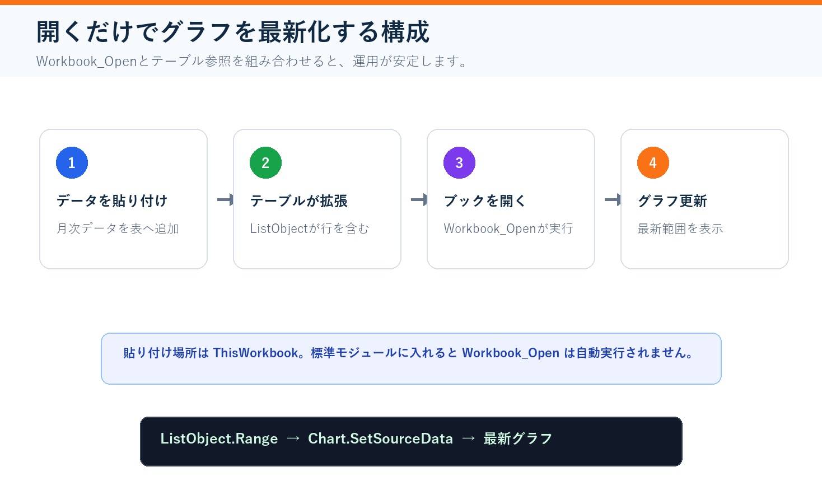Image resolution: width=822 pixels, height=504 pixels.
Task: Click the orange step 4 circle
Action: pyautogui.click(x=653, y=162)
